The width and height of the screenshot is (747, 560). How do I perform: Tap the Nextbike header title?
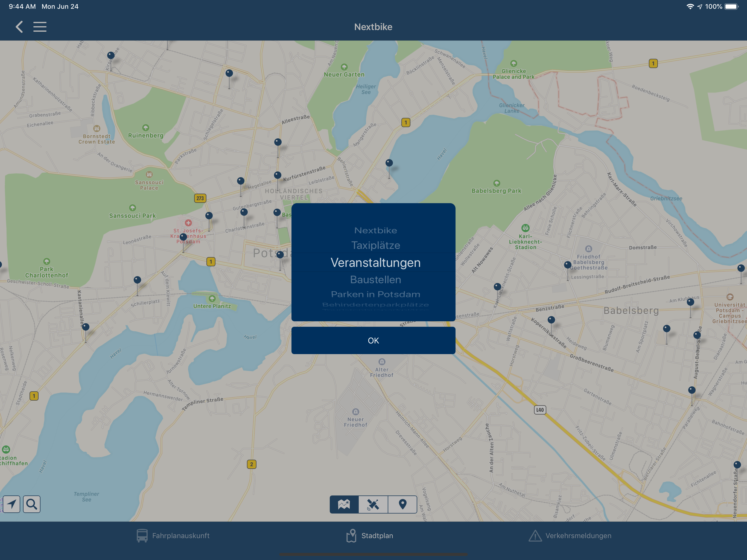pos(373,27)
